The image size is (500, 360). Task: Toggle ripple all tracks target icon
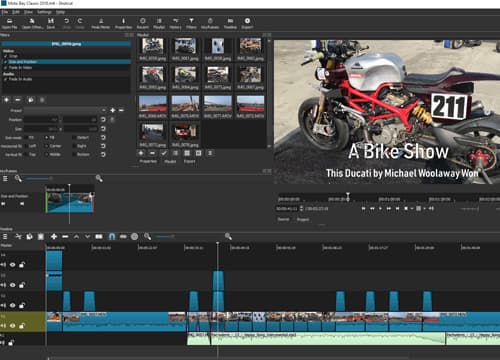coord(134,236)
